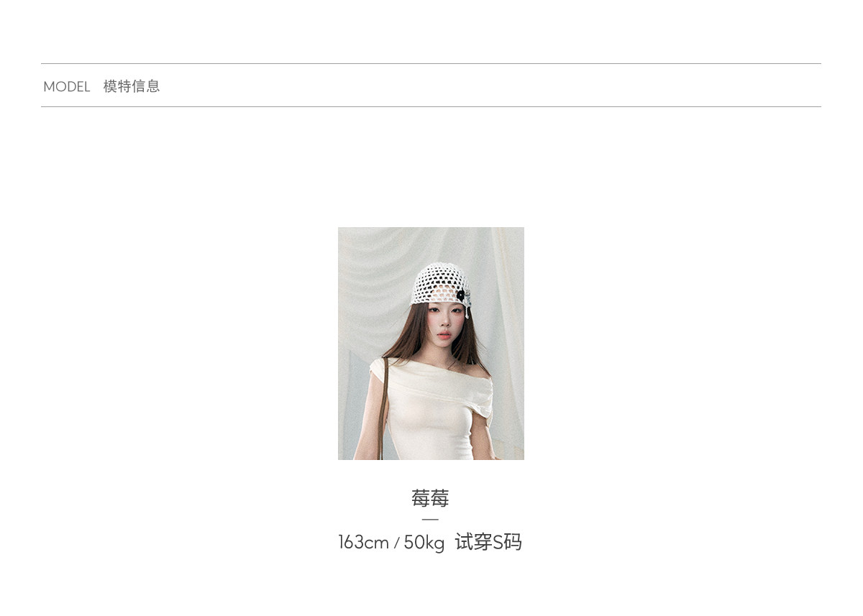Select the 163cm height text

(363, 542)
